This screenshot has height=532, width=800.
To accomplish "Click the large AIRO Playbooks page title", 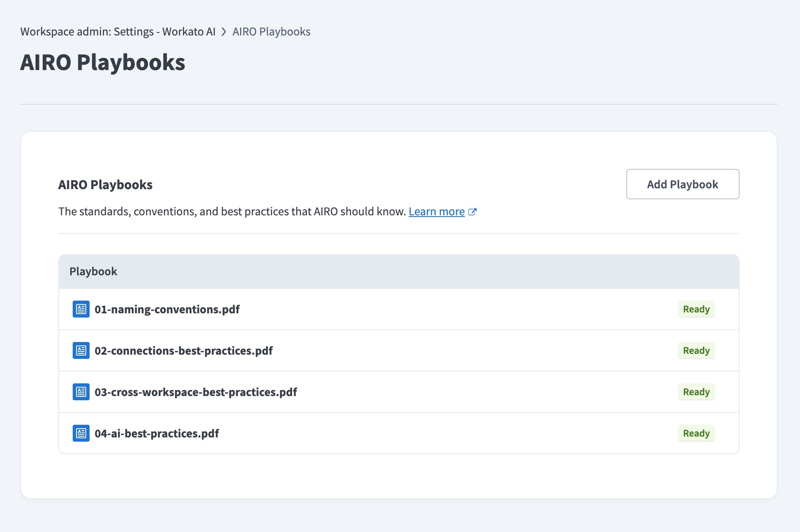I will (x=103, y=62).
